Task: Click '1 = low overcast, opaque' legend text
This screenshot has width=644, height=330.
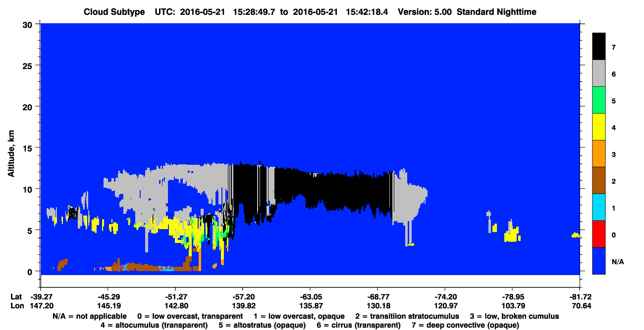Action: tap(299, 316)
